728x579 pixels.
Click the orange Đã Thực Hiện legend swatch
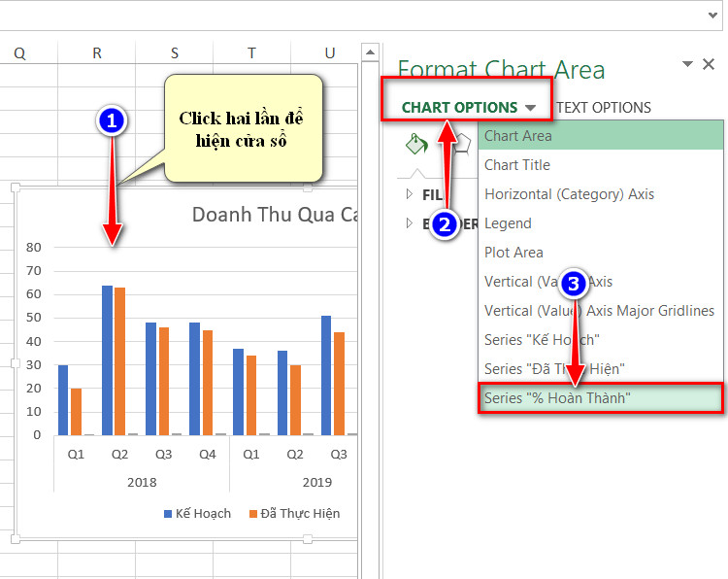click(253, 514)
